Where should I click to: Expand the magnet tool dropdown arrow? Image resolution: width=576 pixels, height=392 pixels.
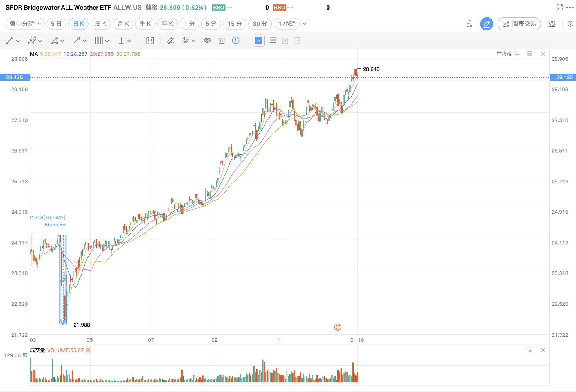[193, 41]
